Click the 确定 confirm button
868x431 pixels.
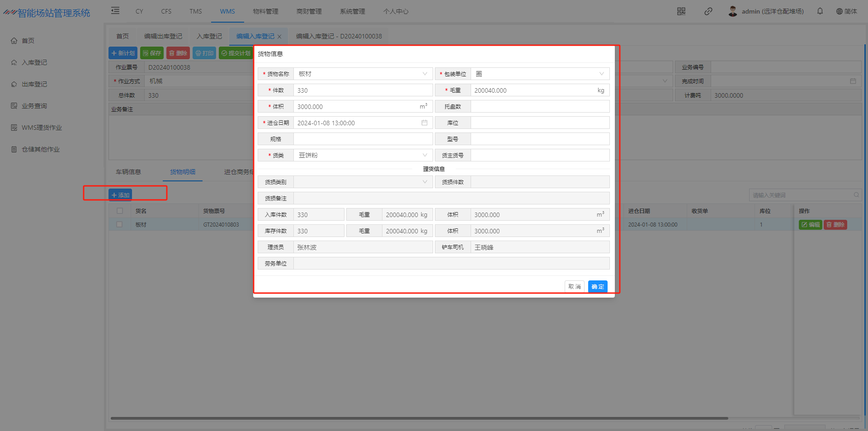(x=598, y=287)
